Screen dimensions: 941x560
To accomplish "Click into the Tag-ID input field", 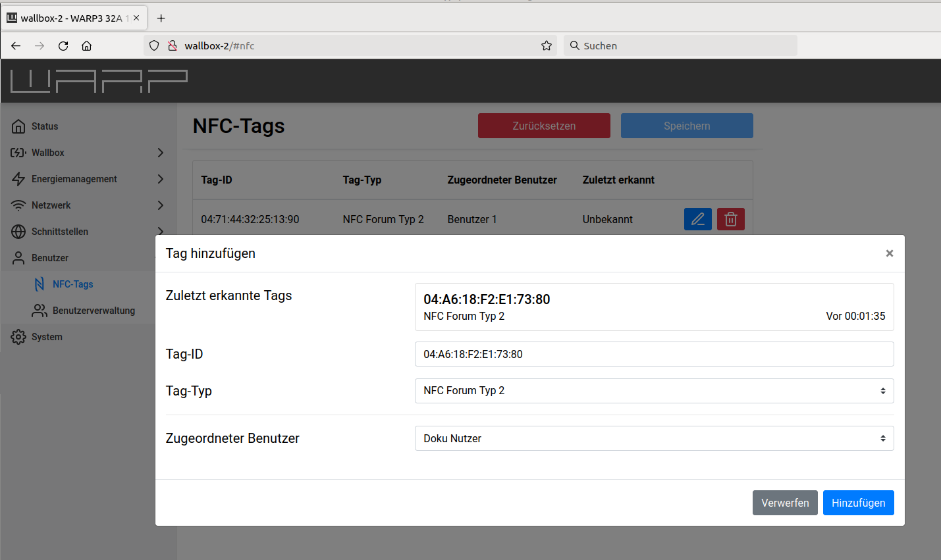I will [655, 354].
